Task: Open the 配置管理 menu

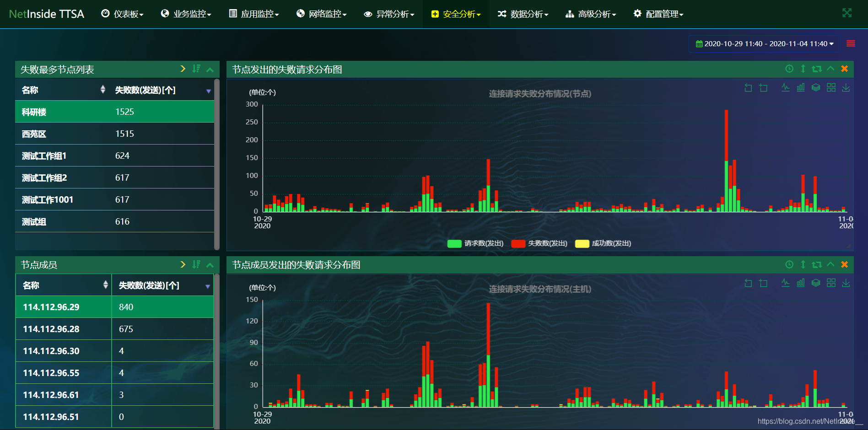Action: tap(658, 14)
